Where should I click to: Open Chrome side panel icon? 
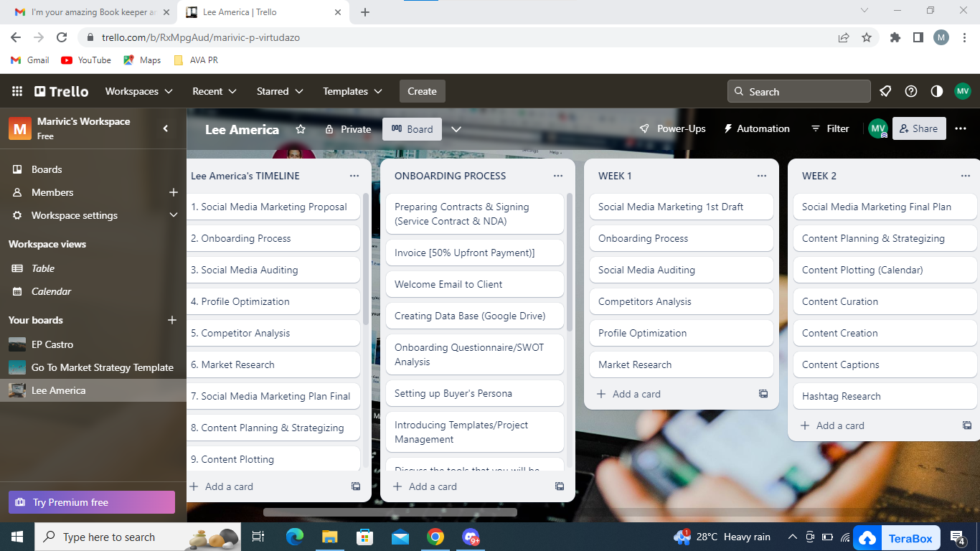(x=918, y=37)
